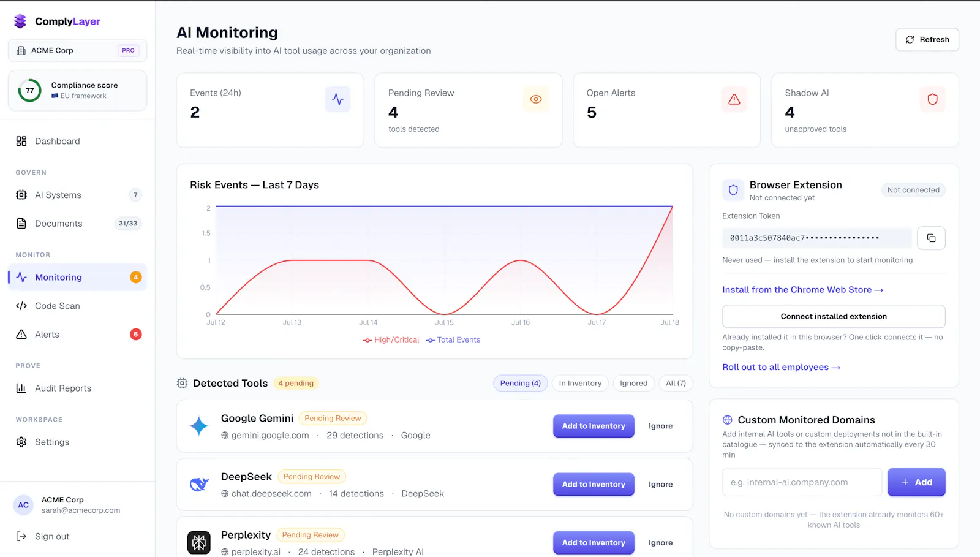Image resolution: width=980 pixels, height=557 pixels.
Task: Go to Documents in the sidebar
Action: click(78, 224)
